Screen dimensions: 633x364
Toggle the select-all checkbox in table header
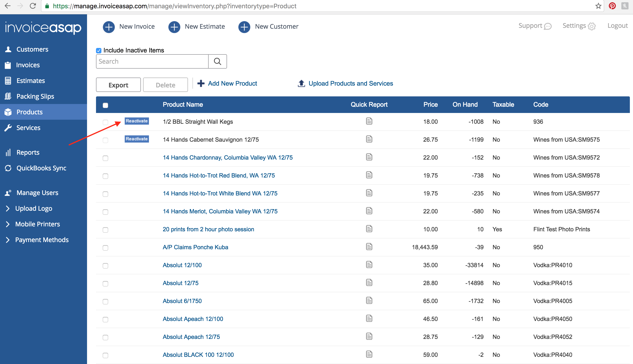[x=105, y=105]
